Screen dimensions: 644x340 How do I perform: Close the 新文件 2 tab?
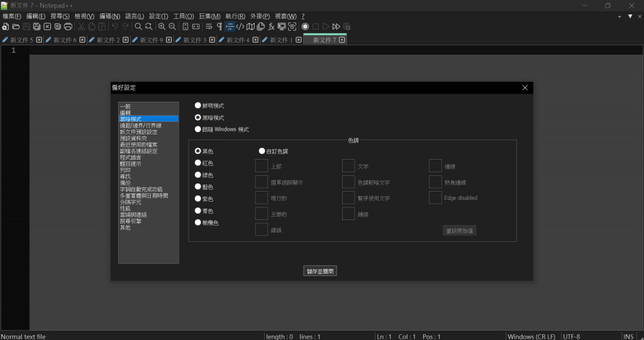tap(125, 40)
